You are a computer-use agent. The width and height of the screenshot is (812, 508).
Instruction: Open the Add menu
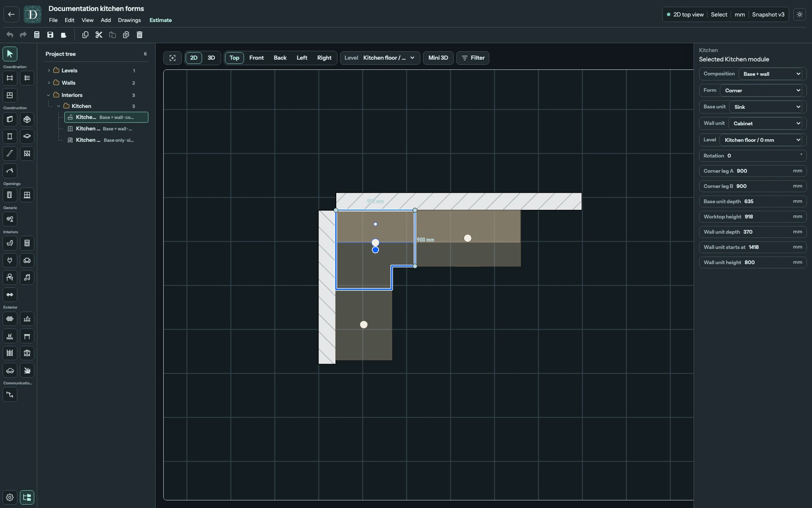106,20
